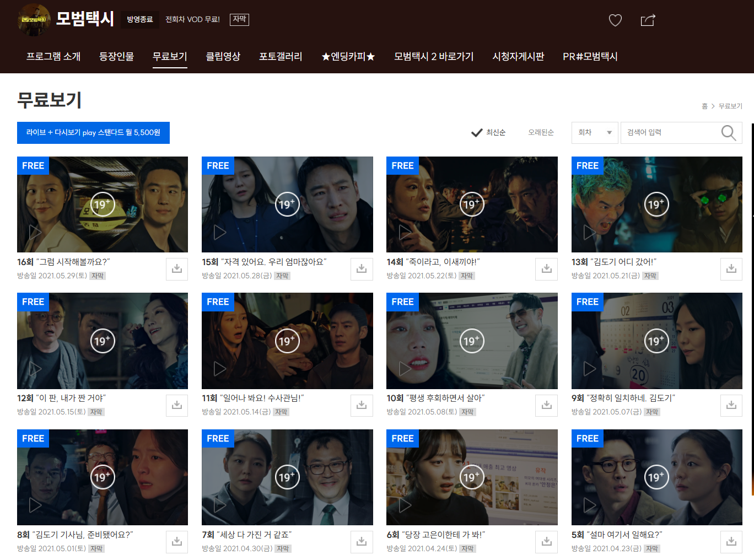The width and height of the screenshot is (754, 560).
Task: Click the heart favorite icon in the header
Action: tap(615, 20)
